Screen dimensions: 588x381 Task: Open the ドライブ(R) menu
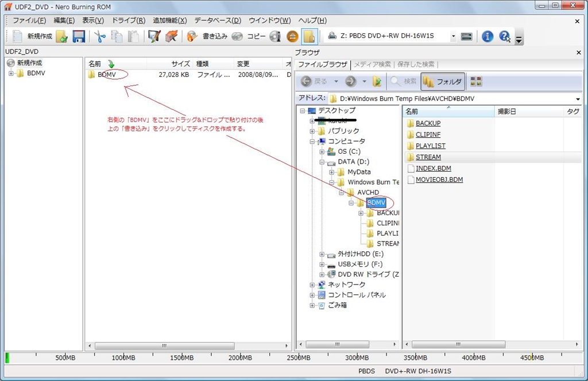[x=129, y=21]
